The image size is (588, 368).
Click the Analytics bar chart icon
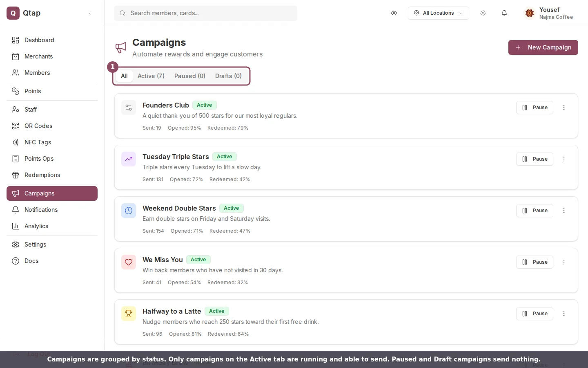point(16,226)
